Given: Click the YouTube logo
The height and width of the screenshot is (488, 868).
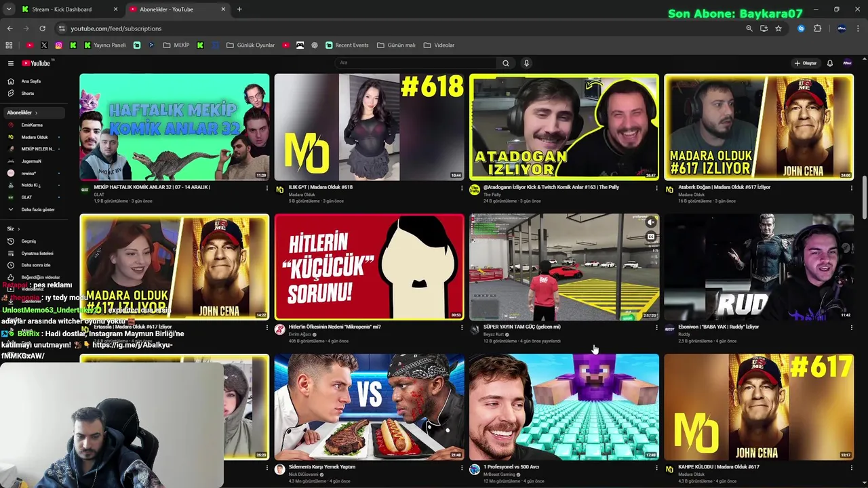Looking at the screenshot, I should tap(36, 63).
